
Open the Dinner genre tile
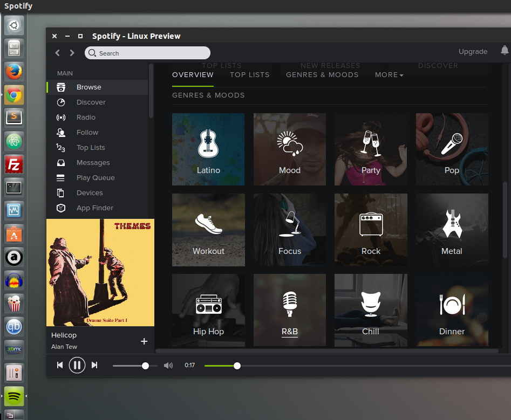click(452, 310)
